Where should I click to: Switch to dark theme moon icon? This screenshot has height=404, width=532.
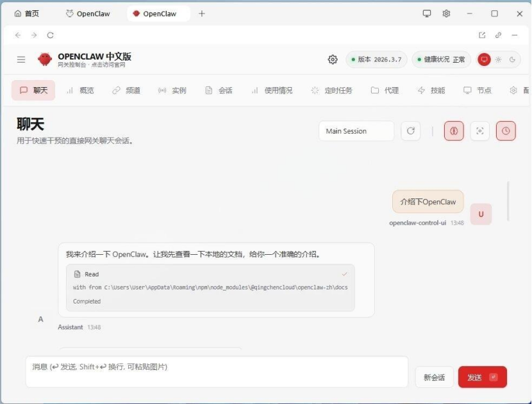(x=512, y=60)
